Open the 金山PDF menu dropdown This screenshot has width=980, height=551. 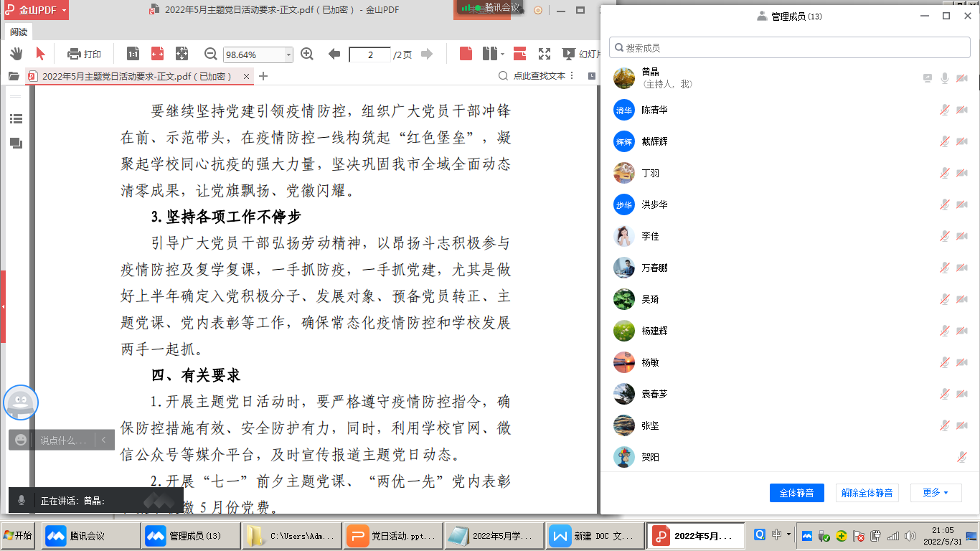tap(35, 11)
